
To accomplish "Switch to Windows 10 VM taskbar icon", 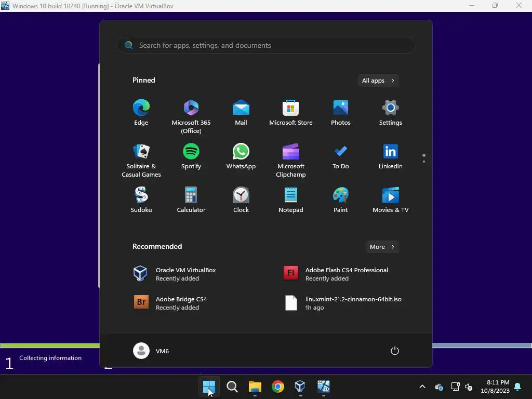I will coord(323,387).
